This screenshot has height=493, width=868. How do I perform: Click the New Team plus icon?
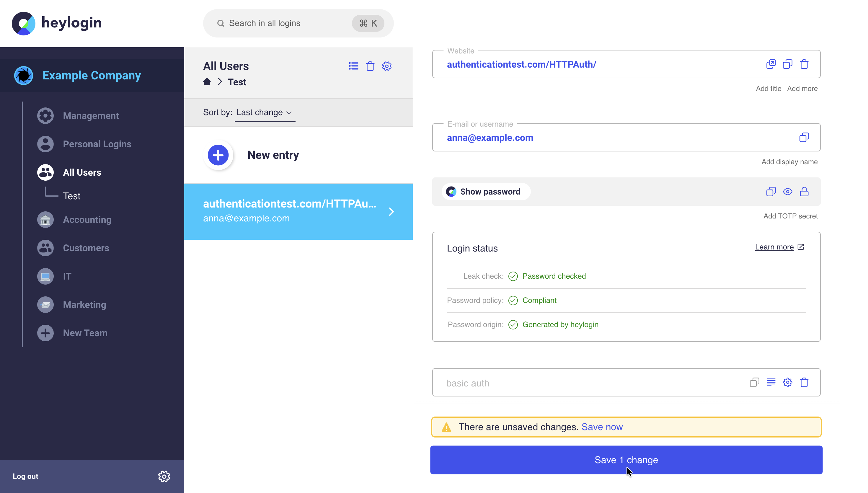coord(45,333)
